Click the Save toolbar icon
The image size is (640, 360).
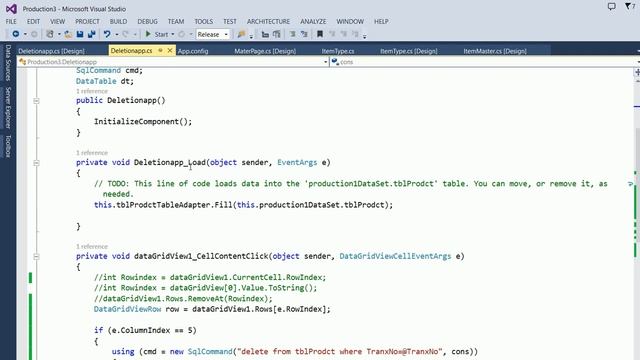point(80,34)
